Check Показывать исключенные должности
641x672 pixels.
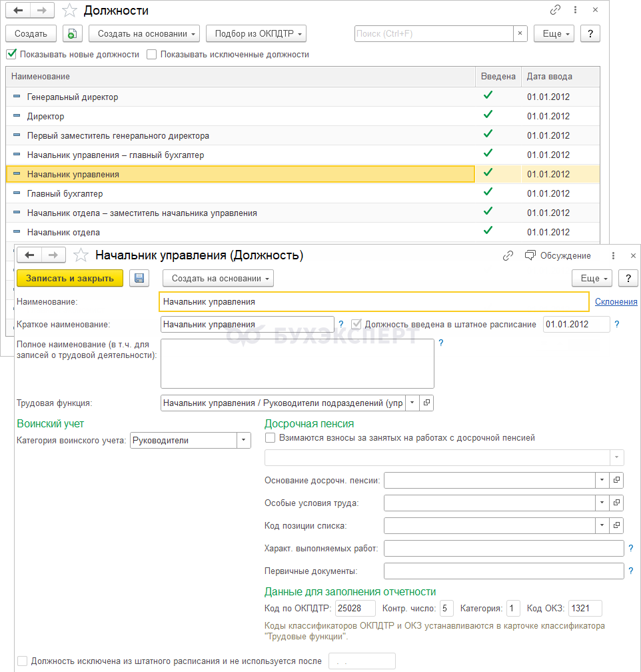[x=151, y=55]
